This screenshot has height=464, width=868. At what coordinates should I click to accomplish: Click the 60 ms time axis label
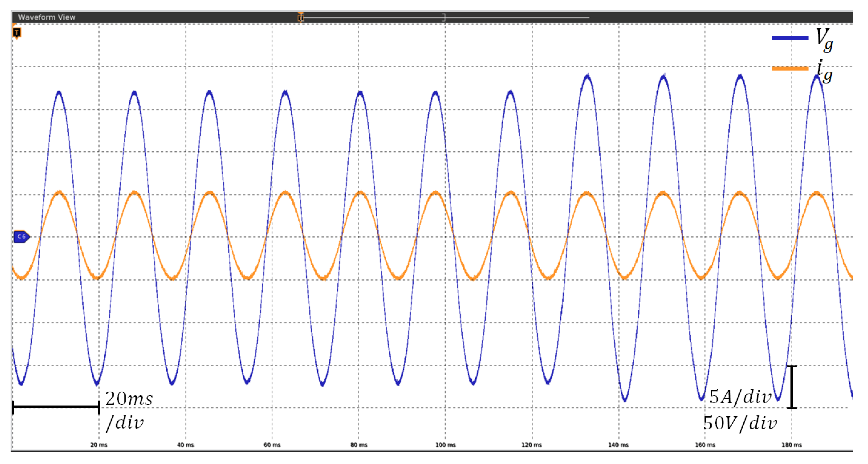pyautogui.click(x=272, y=445)
